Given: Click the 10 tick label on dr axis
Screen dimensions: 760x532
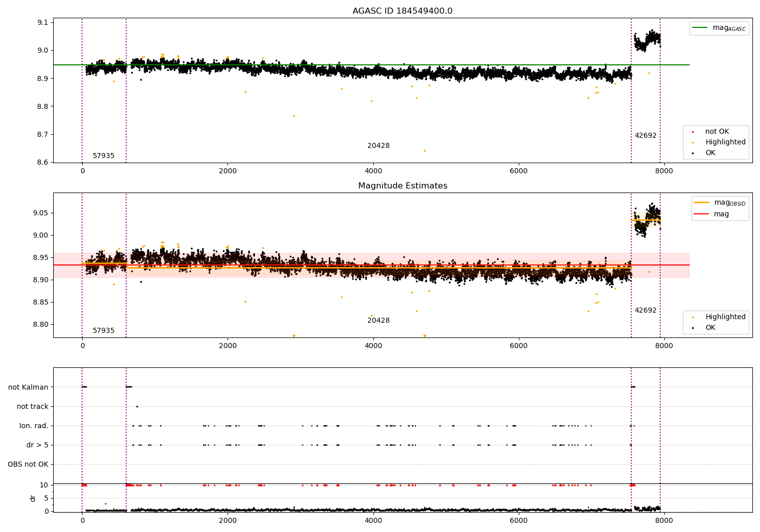Looking at the screenshot, I should (44, 485).
